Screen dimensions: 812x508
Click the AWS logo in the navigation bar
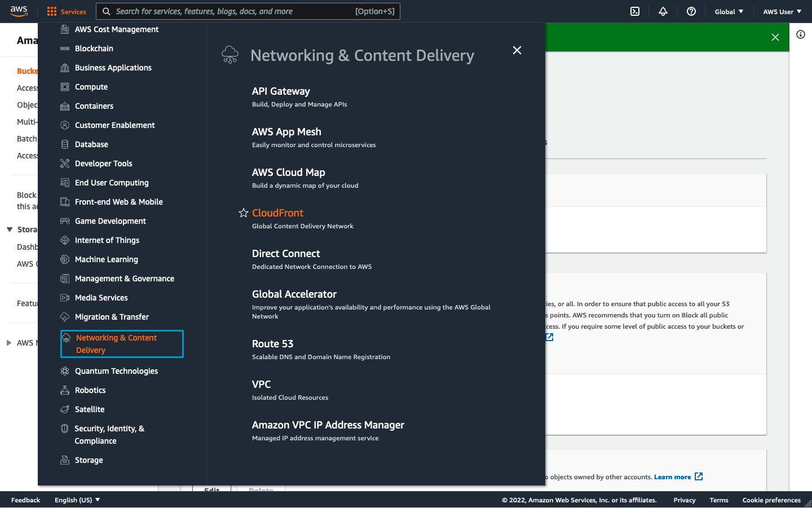click(19, 11)
